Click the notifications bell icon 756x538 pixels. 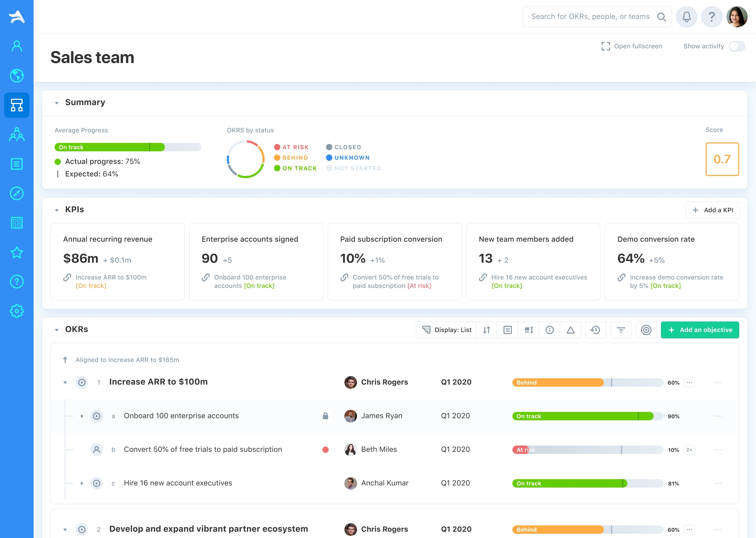click(686, 17)
